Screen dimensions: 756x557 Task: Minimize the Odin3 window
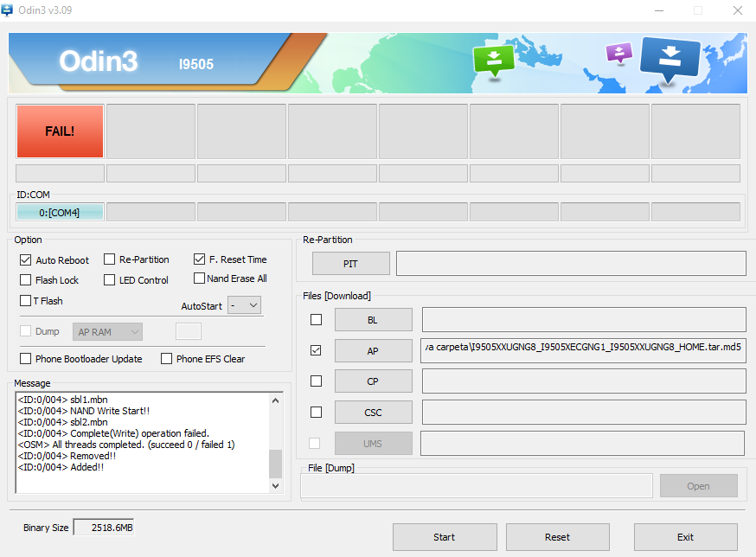tap(659, 10)
